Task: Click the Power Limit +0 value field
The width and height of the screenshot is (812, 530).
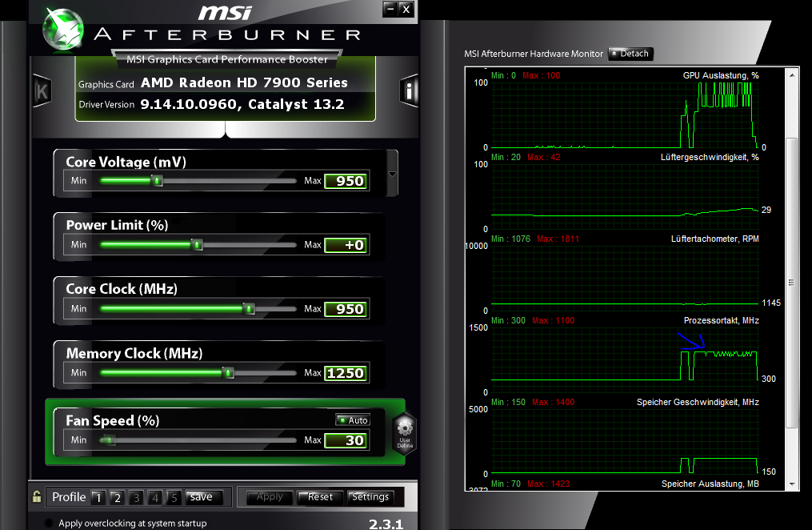Action: pyautogui.click(x=346, y=245)
